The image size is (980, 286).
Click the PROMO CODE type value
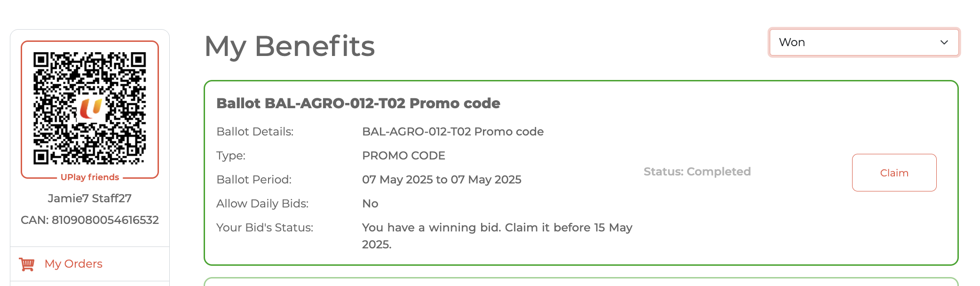point(403,156)
